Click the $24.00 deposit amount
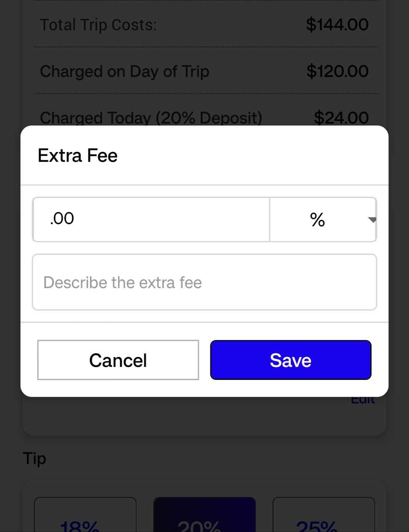Image resolution: width=409 pixels, height=532 pixels. tap(341, 118)
